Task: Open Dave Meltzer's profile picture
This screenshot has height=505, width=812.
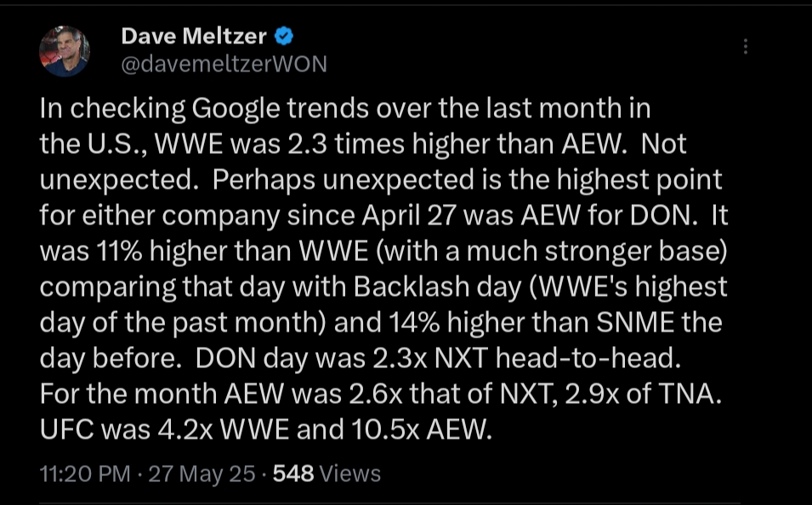Action: coord(65,50)
